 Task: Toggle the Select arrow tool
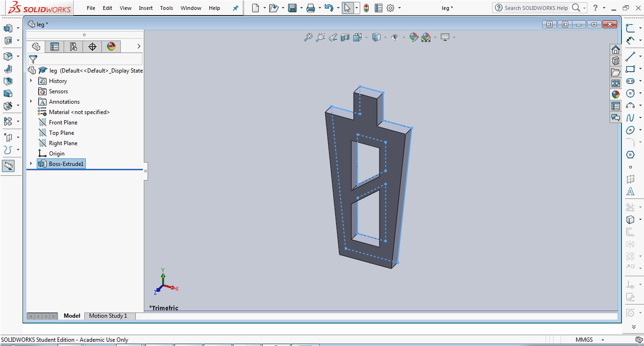pos(347,8)
